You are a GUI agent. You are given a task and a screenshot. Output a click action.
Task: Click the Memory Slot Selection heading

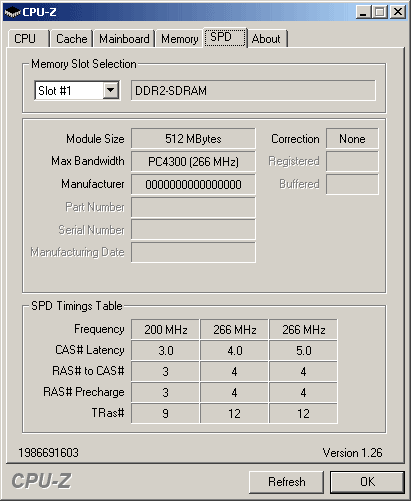[x=84, y=64]
